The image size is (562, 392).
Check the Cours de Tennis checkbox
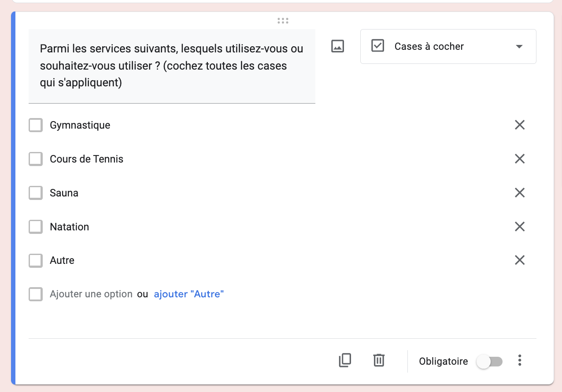pyautogui.click(x=35, y=159)
